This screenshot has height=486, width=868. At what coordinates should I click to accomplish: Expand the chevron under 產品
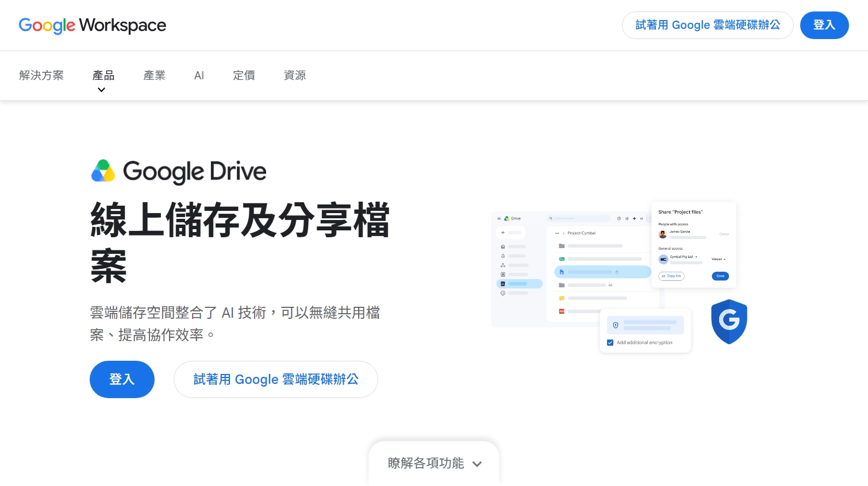(101, 90)
